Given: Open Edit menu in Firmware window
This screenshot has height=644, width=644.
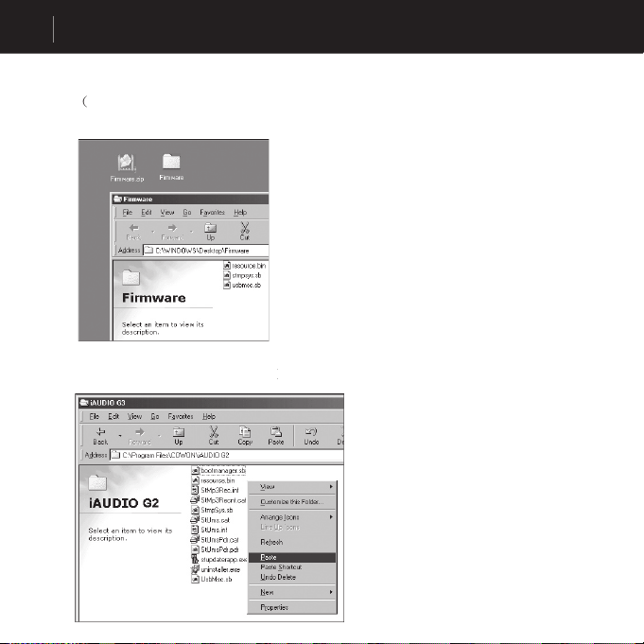Looking at the screenshot, I should [147, 213].
